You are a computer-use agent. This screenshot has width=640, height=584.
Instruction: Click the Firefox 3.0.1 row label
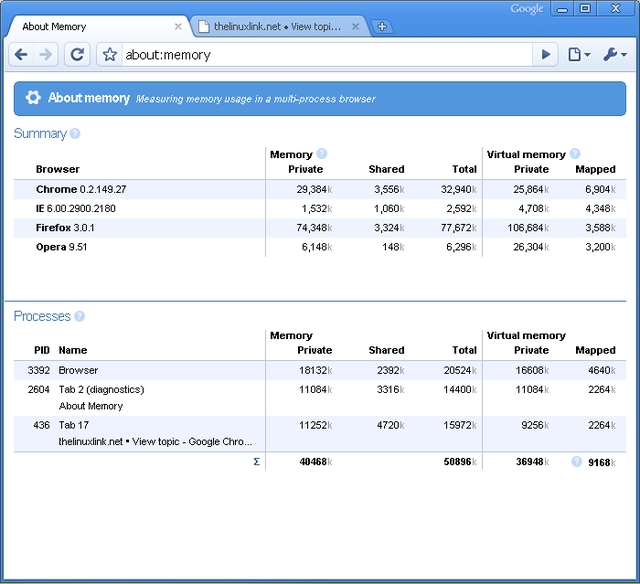(65, 228)
